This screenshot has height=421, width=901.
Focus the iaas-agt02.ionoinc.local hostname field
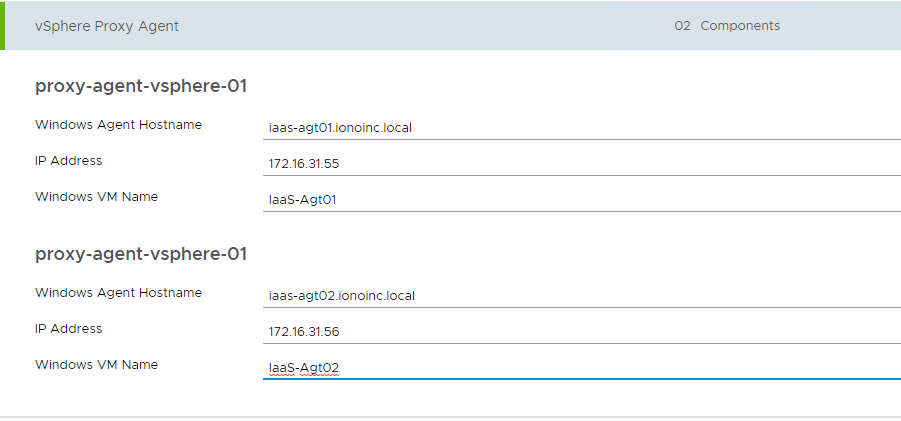pyautogui.click(x=580, y=296)
